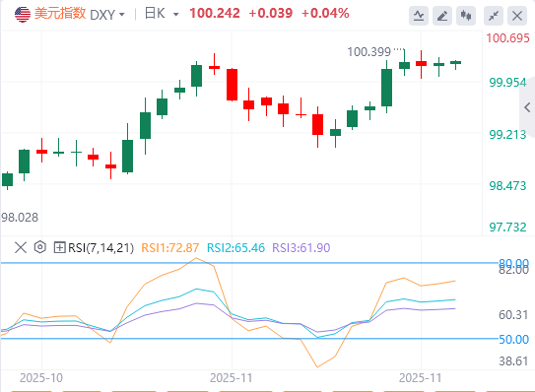
Task: Click the RSI(7,14,21) indicator label
Action: (x=101, y=247)
